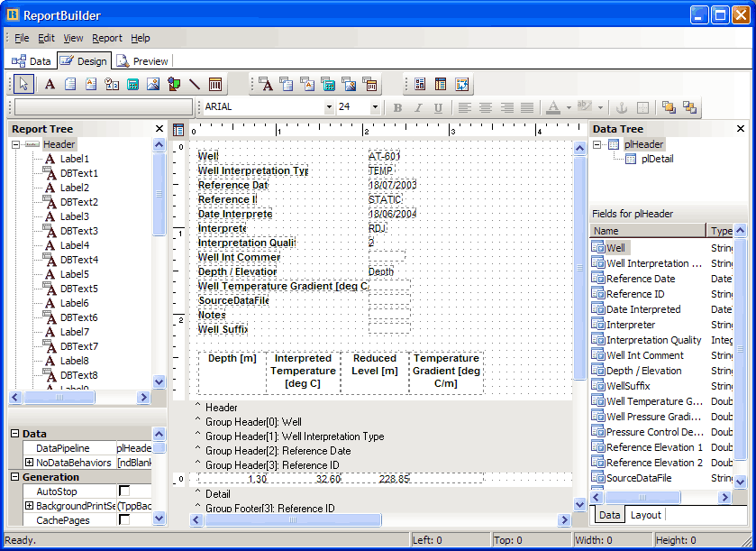756x551 pixels.
Task: Open the ARIAL font name dropdown
Action: click(x=329, y=107)
